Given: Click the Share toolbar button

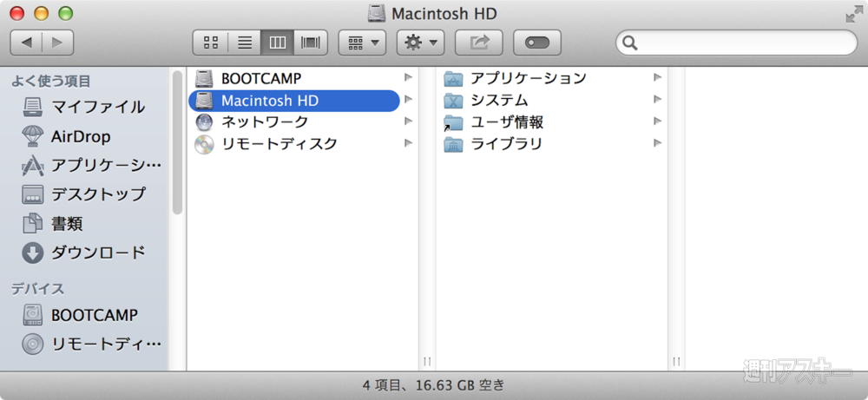Looking at the screenshot, I should pyautogui.click(x=479, y=43).
